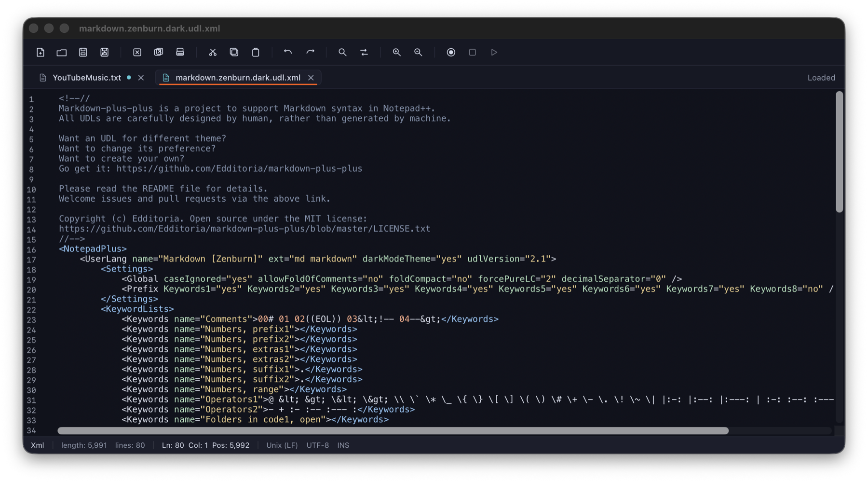Open the Replace tool
This screenshot has width=868, height=482.
(x=364, y=52)
